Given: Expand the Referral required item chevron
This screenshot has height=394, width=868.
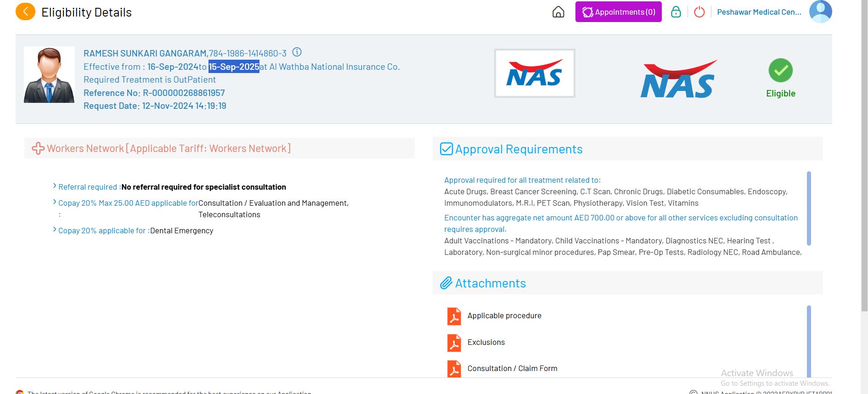Looking at the screenshot, I should [x=55, y=186].
